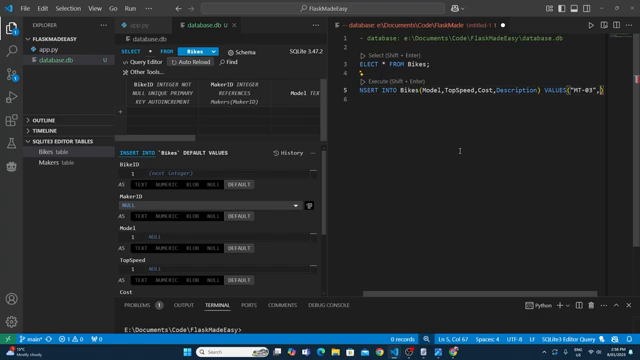
Task: Open the SELECT statement type menu
Action: point(131,51)
